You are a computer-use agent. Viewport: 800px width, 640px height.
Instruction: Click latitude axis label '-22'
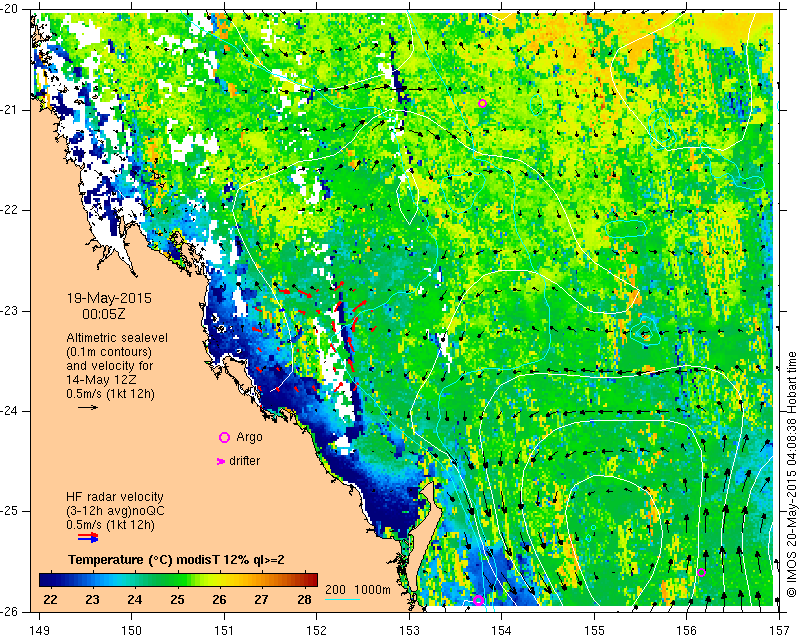pos(10,210)
